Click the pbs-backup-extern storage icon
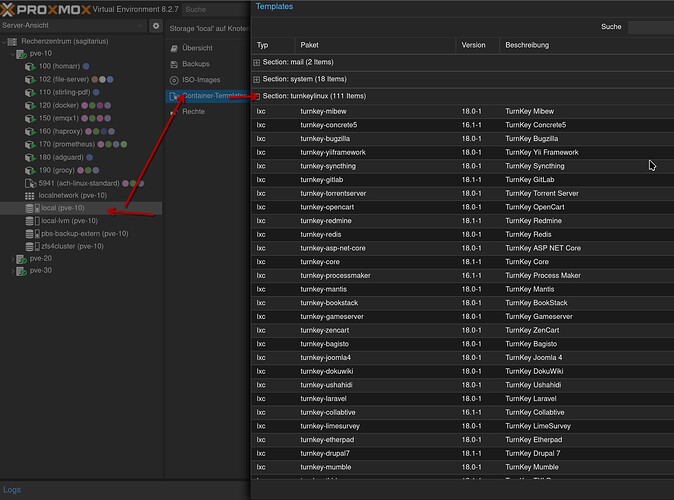Viewport: 674px width, 500px height. 32,234
